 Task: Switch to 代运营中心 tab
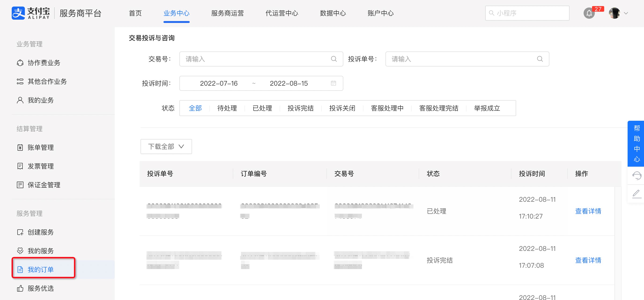coord(282,13)
